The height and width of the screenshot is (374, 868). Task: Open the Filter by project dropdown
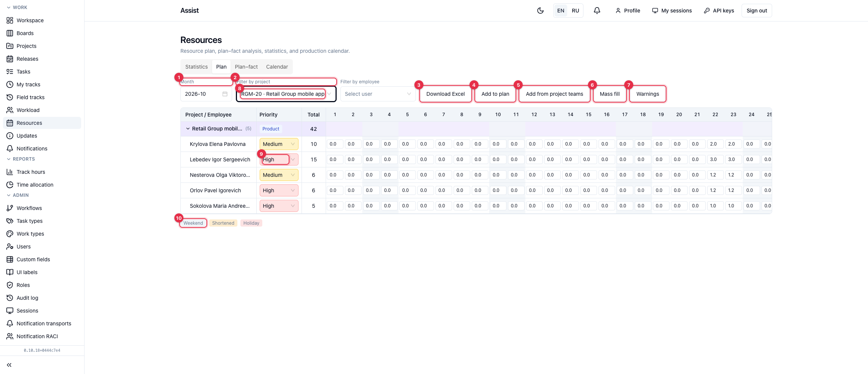286,94
